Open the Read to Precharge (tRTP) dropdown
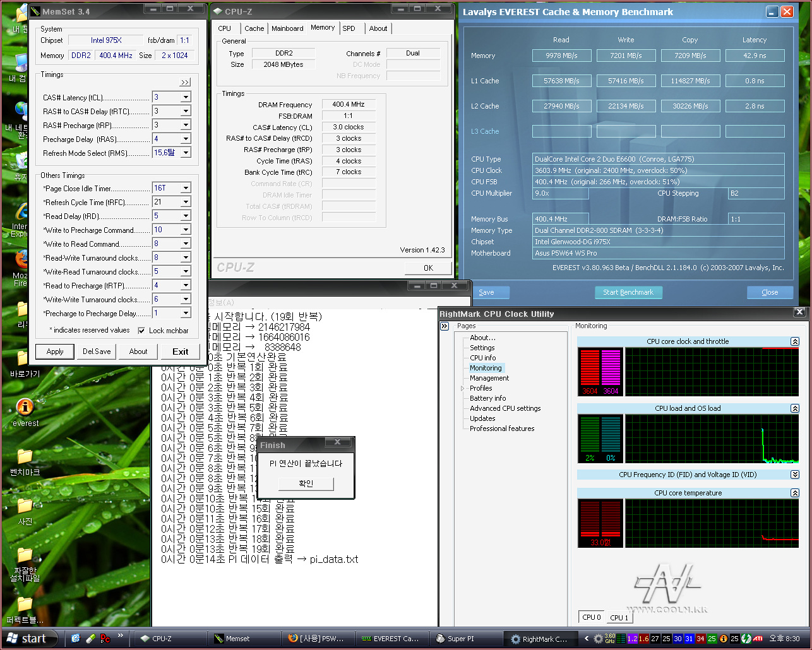 [x=186, y=285]
